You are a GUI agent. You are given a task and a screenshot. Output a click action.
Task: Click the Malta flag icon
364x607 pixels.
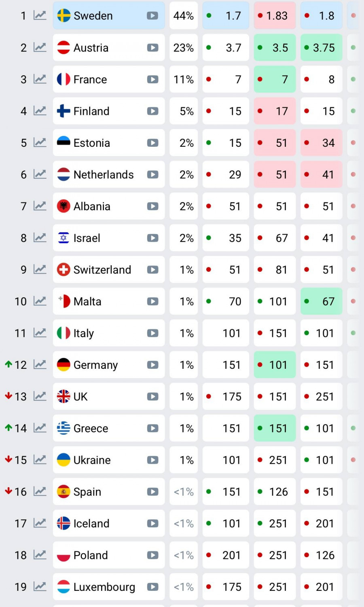[x=63, y=301]
